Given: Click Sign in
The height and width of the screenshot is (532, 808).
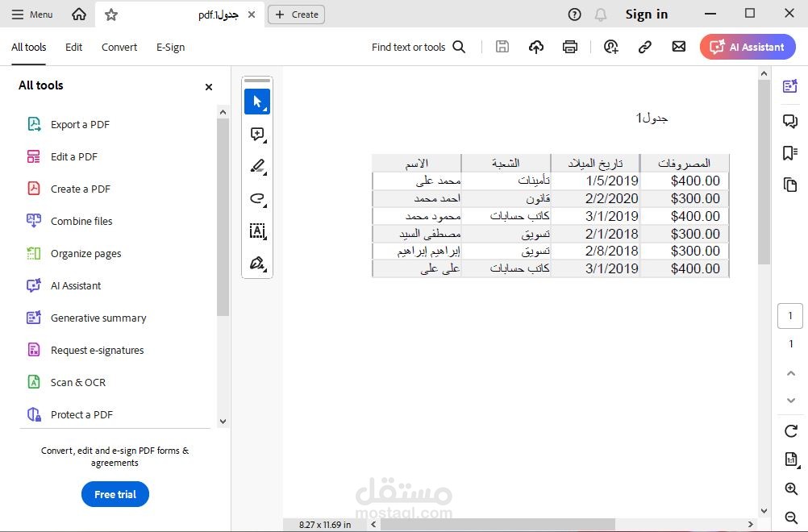Looking at the screenshot, I should (646, 15).
